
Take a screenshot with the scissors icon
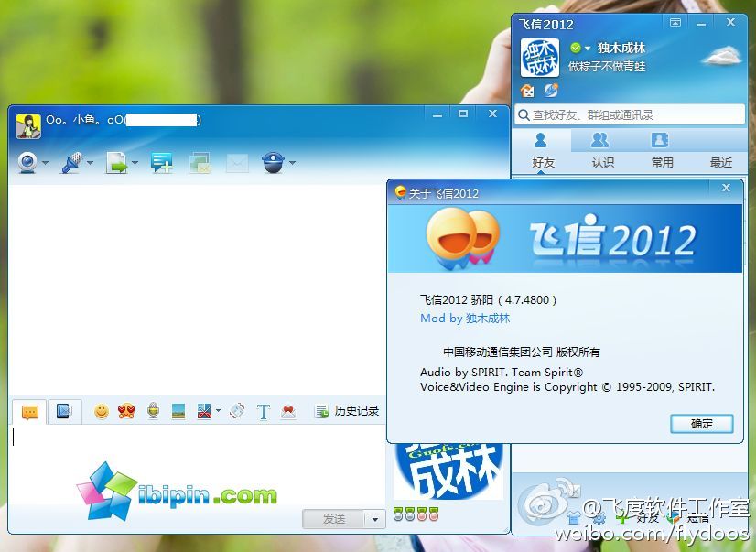point(204,411)
